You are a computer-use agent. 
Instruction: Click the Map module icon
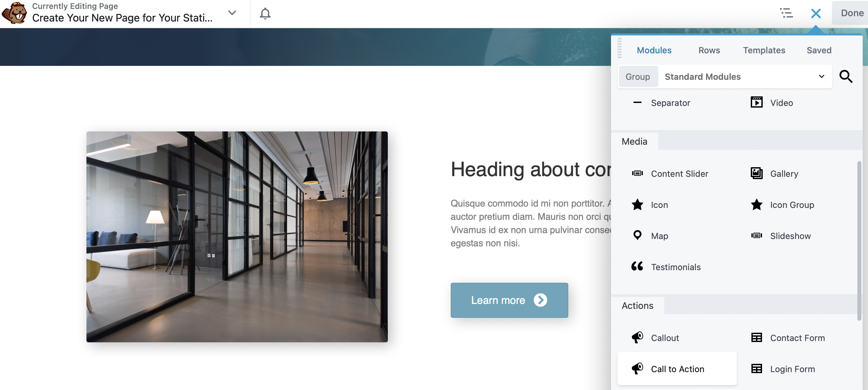click(x=638, y=235)
